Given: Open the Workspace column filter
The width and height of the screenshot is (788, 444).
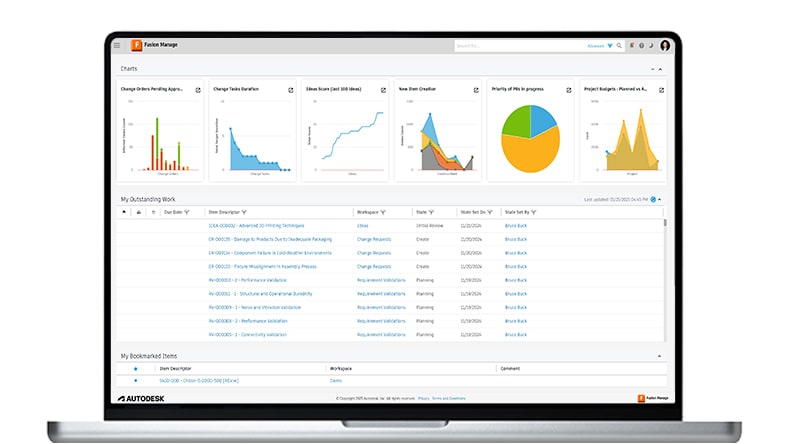Looking at the screenshot, I should tap(385, 212).
